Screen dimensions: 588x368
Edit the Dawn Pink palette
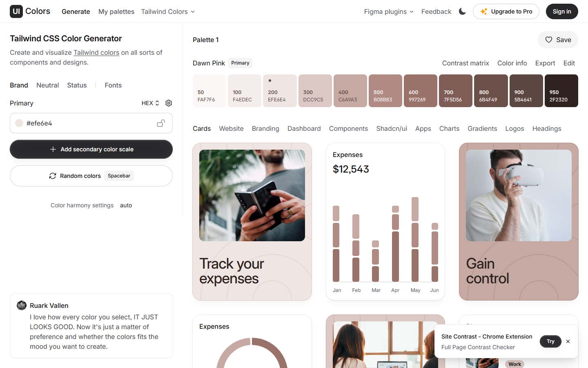(x=569, y=63)
